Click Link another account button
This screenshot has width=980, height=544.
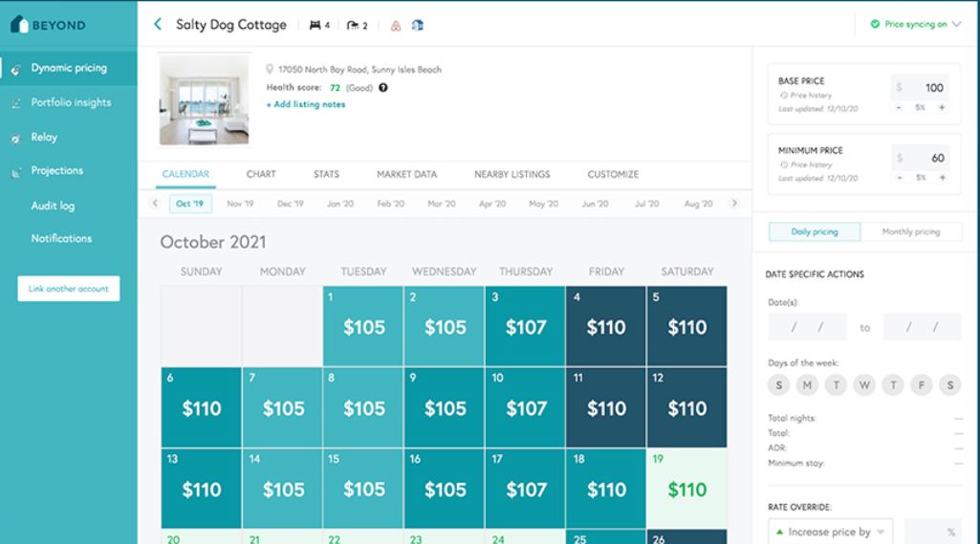[x=69, y=289]
